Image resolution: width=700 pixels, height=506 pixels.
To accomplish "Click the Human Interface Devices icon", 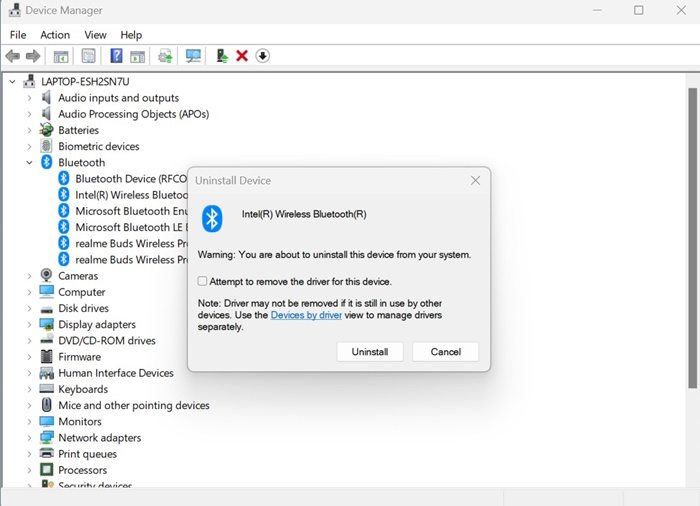I will click(x=46, y=372).
